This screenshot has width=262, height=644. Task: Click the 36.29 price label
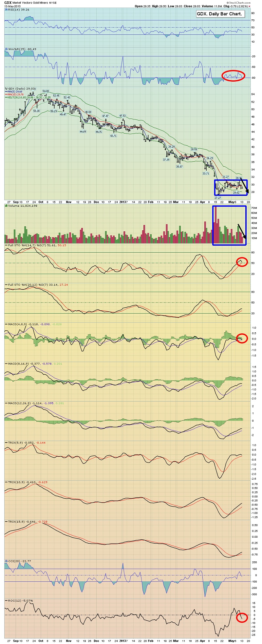point(210,158)
